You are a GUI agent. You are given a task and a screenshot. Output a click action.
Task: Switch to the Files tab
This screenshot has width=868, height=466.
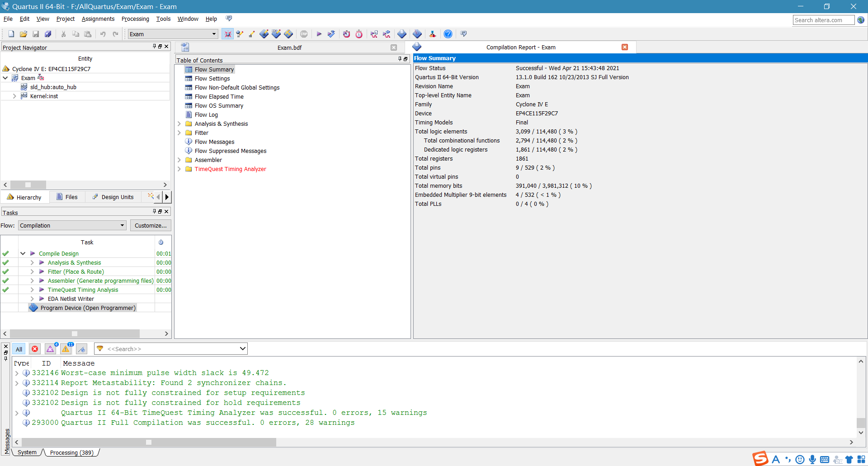pos(67,197)
